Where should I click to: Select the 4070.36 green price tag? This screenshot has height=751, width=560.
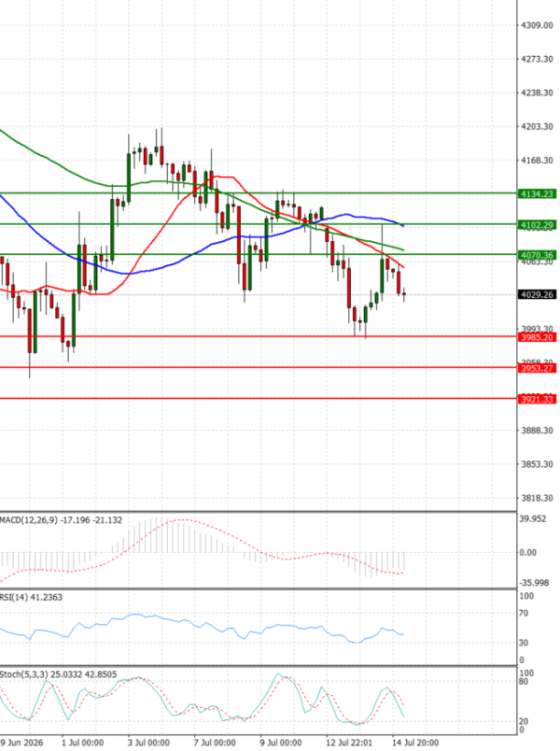pyautogui.click(x=537, y=255)
